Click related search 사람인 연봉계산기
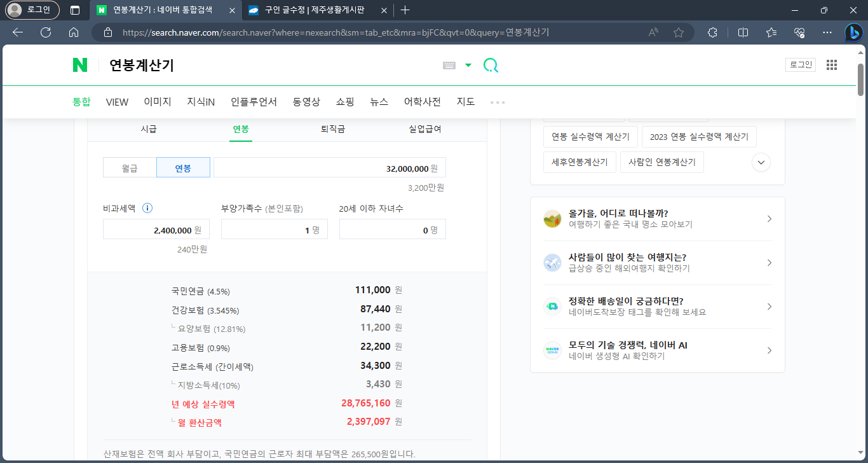This screenshot has width=868, height=463. (x=662, y=162)
